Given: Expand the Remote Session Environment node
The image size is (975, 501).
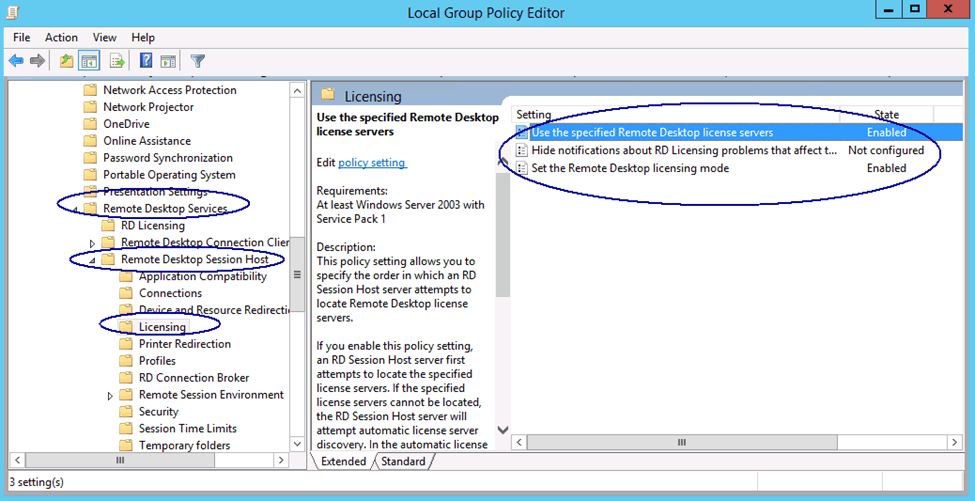Looking at the screenshot, I should (x=110, y=395).
